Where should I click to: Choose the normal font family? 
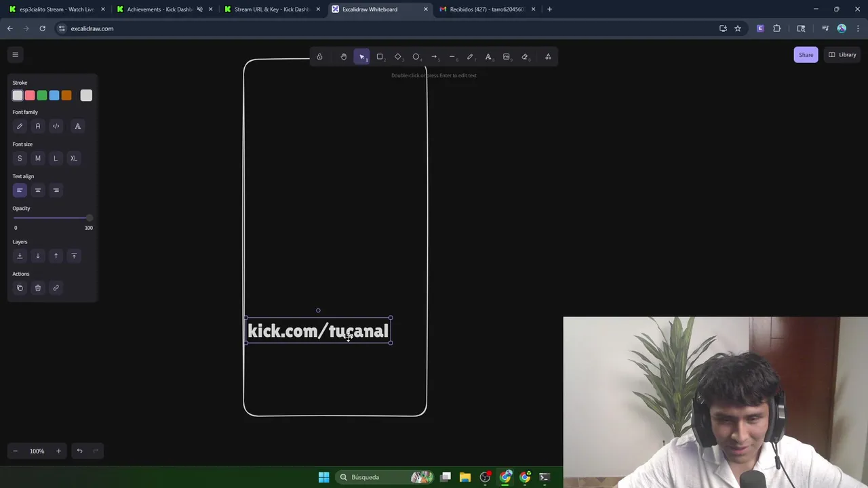coord(38,126)
